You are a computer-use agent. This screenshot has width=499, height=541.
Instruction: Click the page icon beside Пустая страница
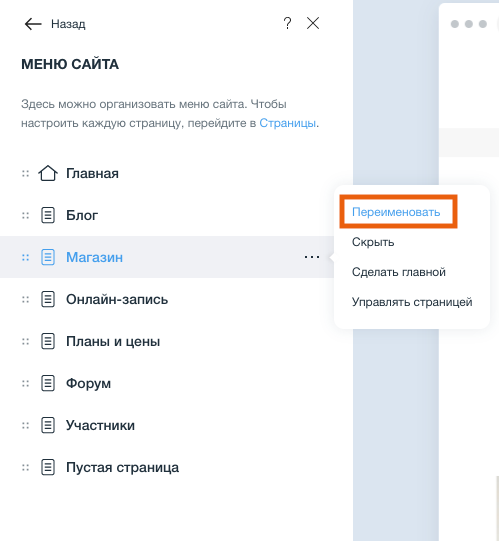coord(48,468)
